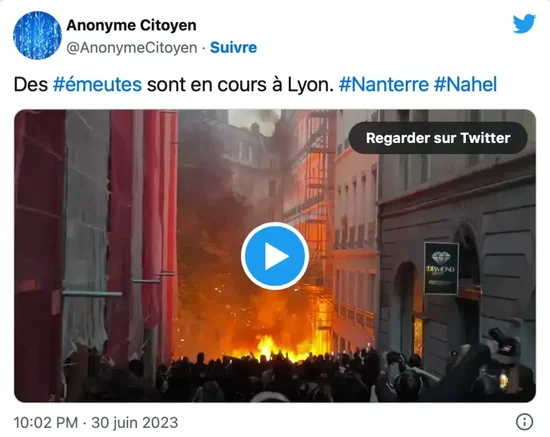The height and width of the screenshot is (437, 550).
Task: Click the tweet text about Lyon
Action: click(x=255, y=85)
